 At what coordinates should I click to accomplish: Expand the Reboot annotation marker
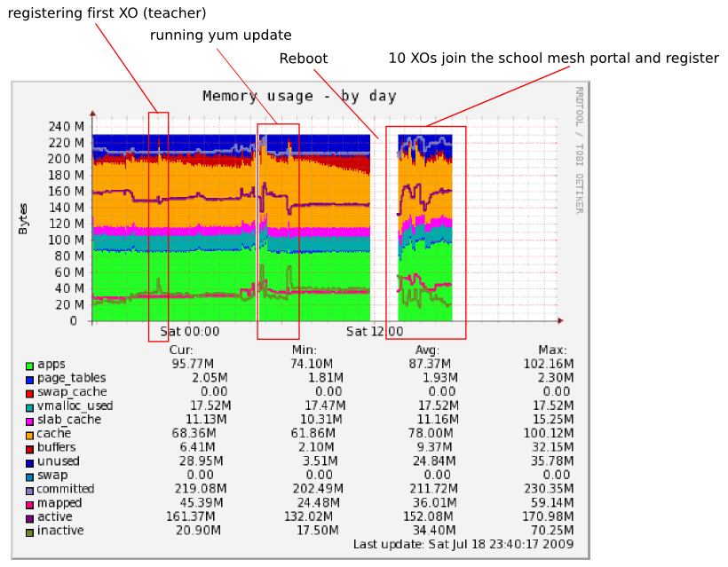304,58
